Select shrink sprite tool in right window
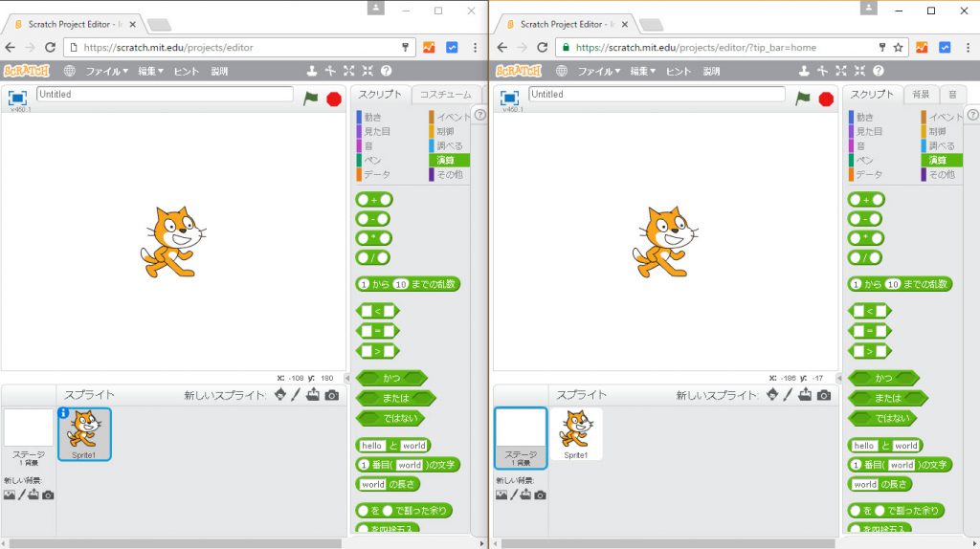 [860, 71]
